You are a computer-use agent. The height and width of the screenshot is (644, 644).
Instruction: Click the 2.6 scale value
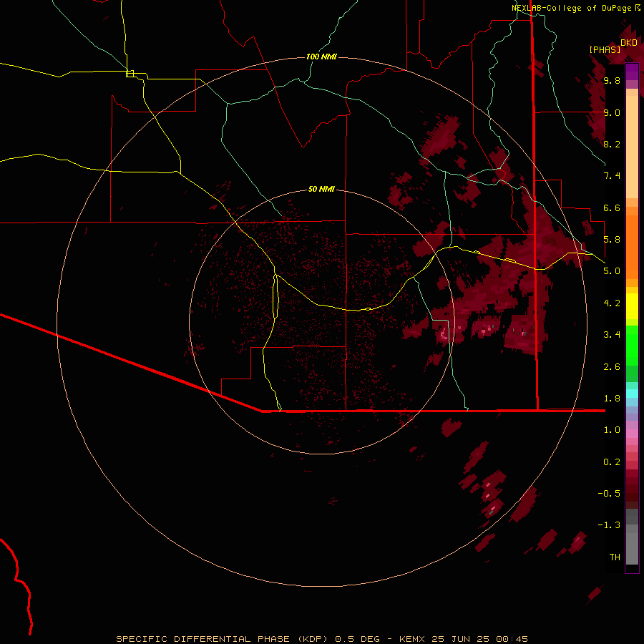612,367
